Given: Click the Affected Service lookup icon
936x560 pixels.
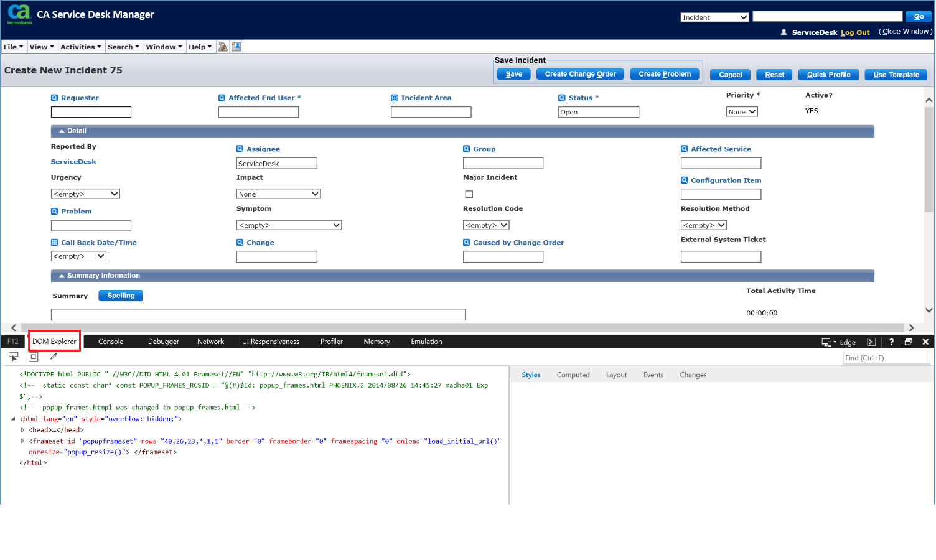Looking at the screenshot, I should coord(684,149).
